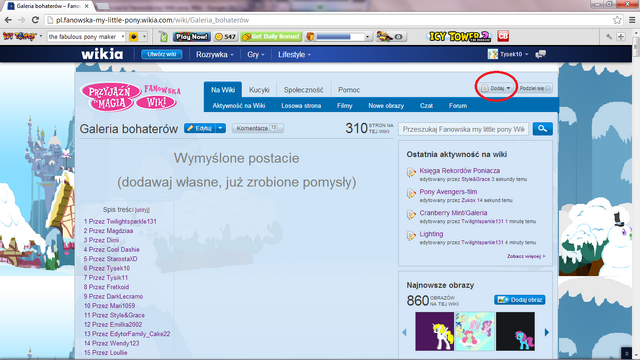Screen dimensions: 640x360
Task: Click the Play Now! toolbar button
Action: coord(192,37)
